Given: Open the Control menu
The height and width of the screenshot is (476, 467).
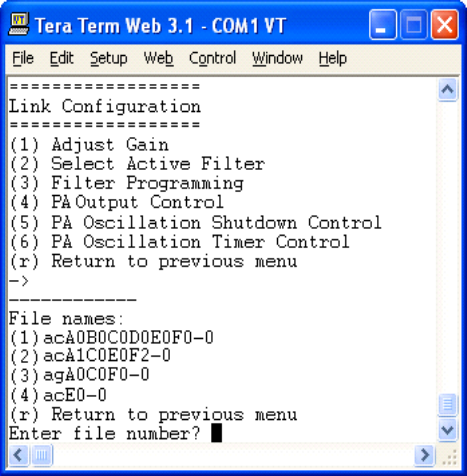Looking at the screenshot, I should coord(212,58).
